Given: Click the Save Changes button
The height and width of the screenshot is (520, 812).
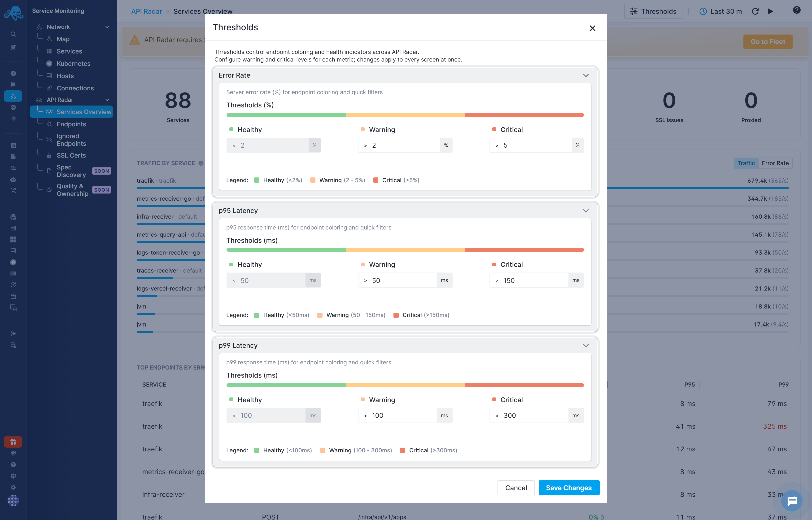Looking at the screenshot, I should point(569,488).
